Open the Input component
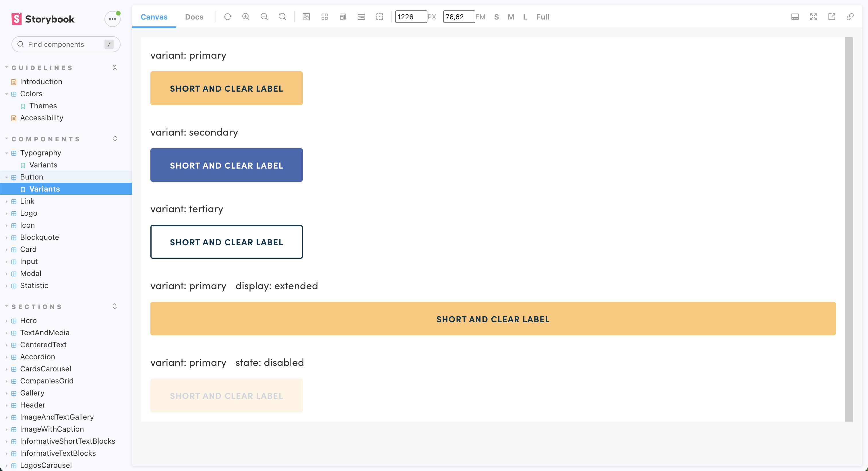The height and width of the screenshot is (471, 868). pyautogui.click(x=29, y=261)
